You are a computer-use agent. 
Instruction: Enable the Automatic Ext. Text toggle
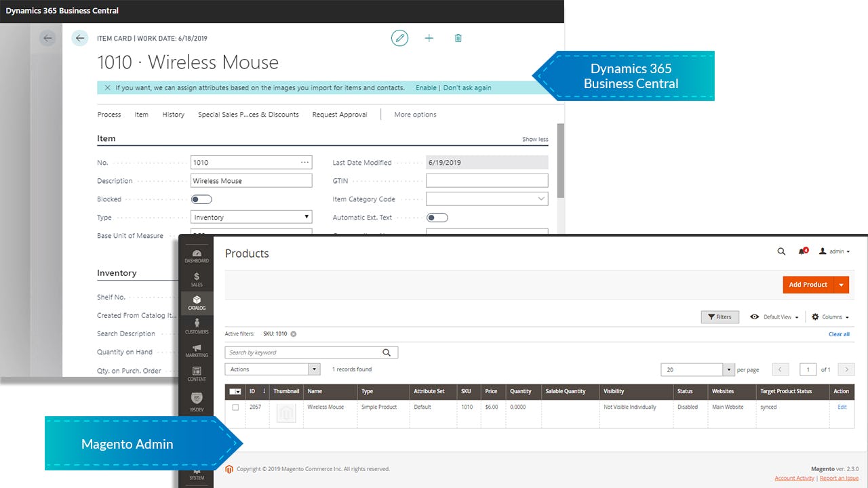tap(437, 217)
